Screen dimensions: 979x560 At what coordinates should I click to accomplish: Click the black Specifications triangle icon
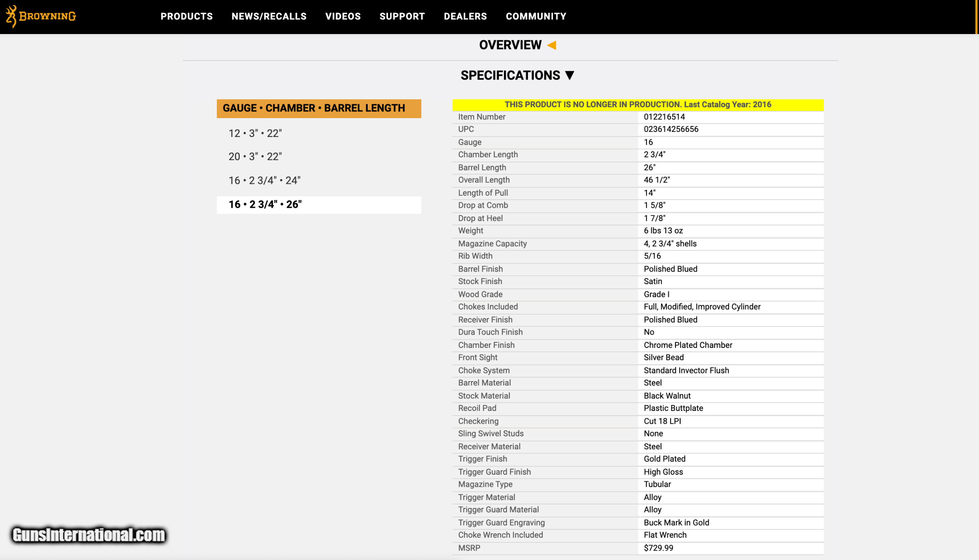pyautogui.click(x=570, y=75)
